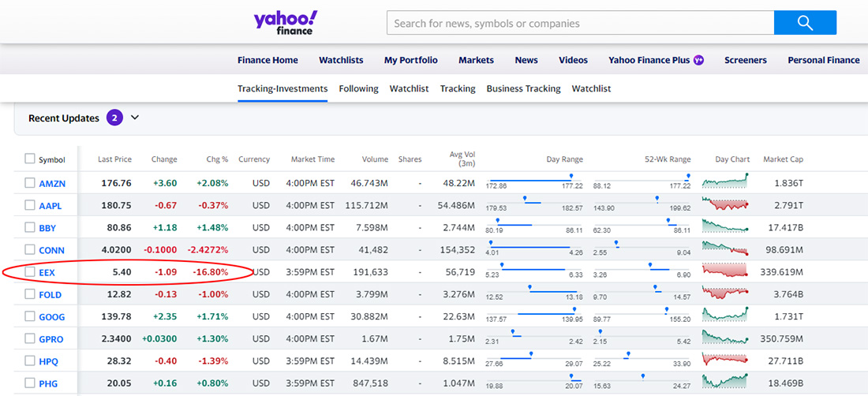Viewport: 868px width, 396px height.
Task: Click the AMZN Day Range bar
Action: coord(534,181)
